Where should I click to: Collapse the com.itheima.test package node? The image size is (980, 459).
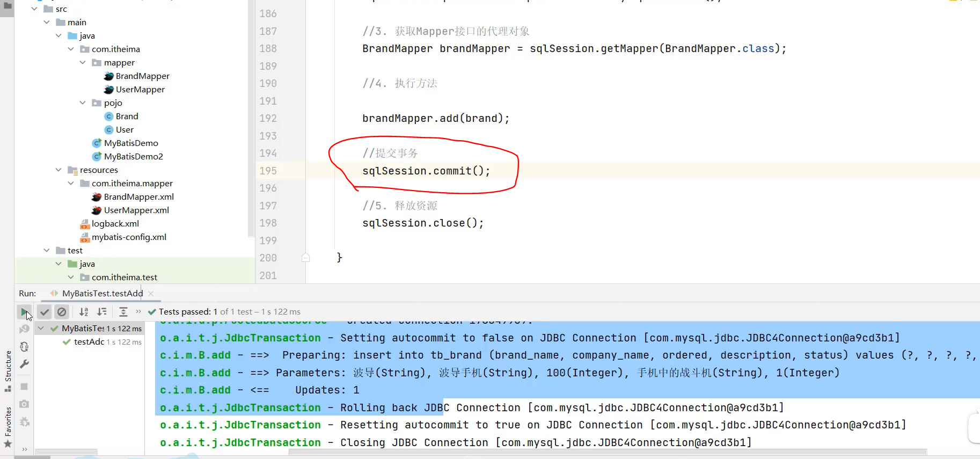pos(71,277)
